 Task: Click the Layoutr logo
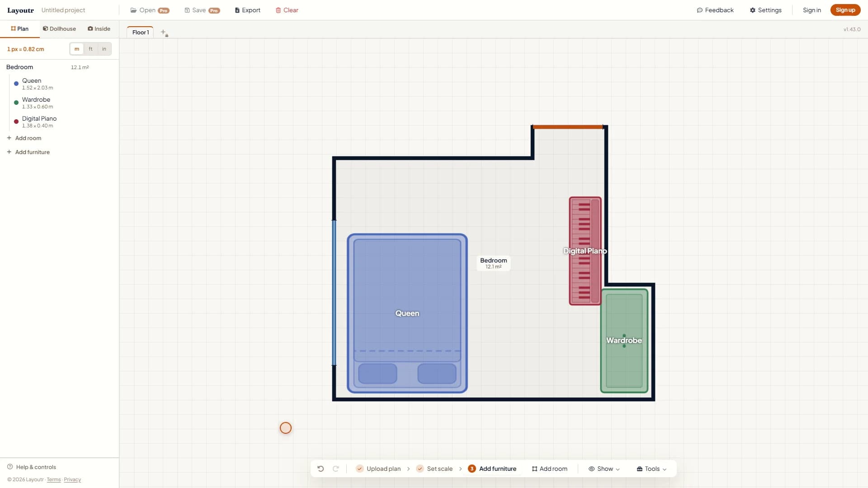pos(20,10)
